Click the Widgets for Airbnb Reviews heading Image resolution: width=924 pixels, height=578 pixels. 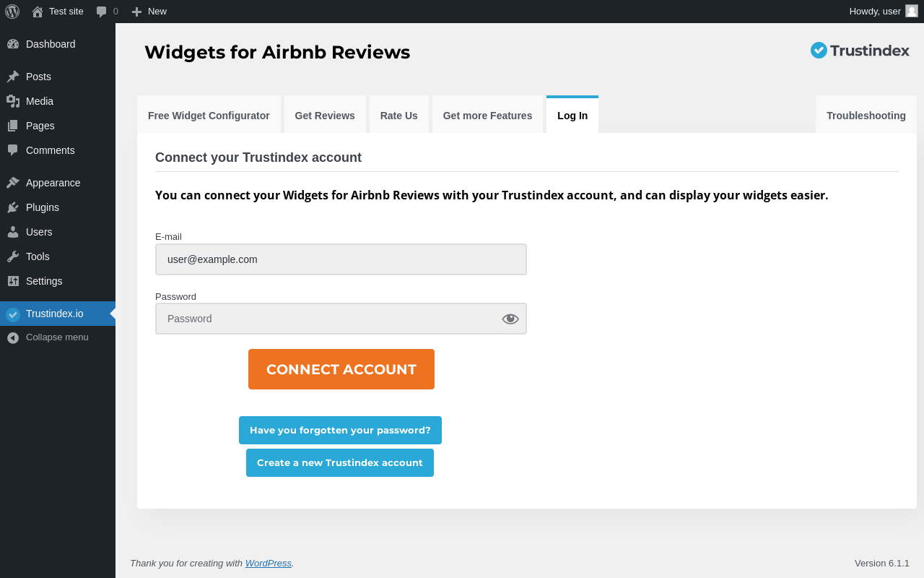click(277, 52)
